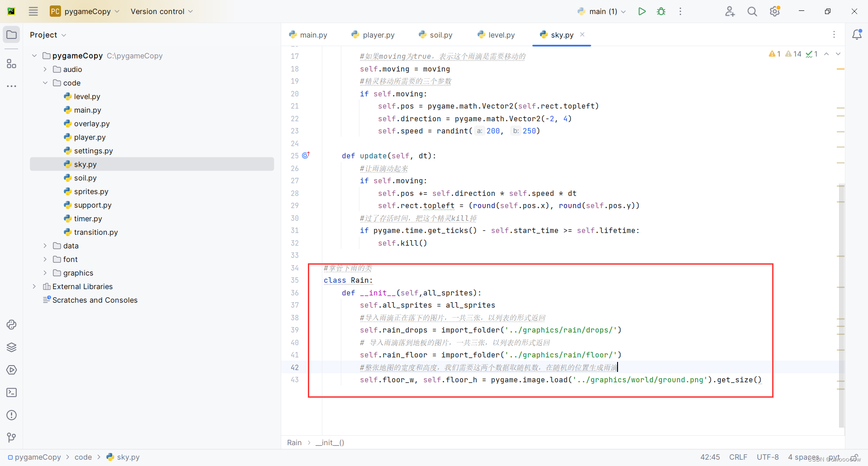Click pygameCopy in navigation bar

34,457
